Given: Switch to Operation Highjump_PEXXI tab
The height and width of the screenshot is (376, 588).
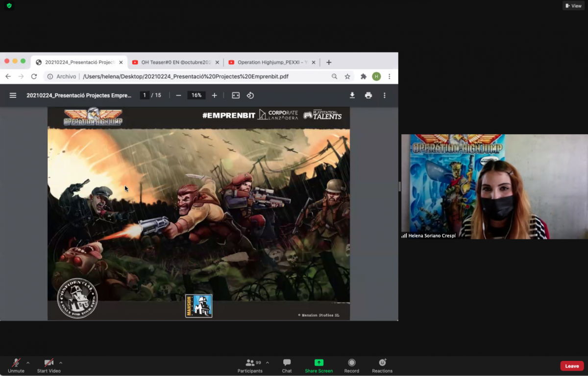Looking at the screenshot, I should (x=271, y=62).
